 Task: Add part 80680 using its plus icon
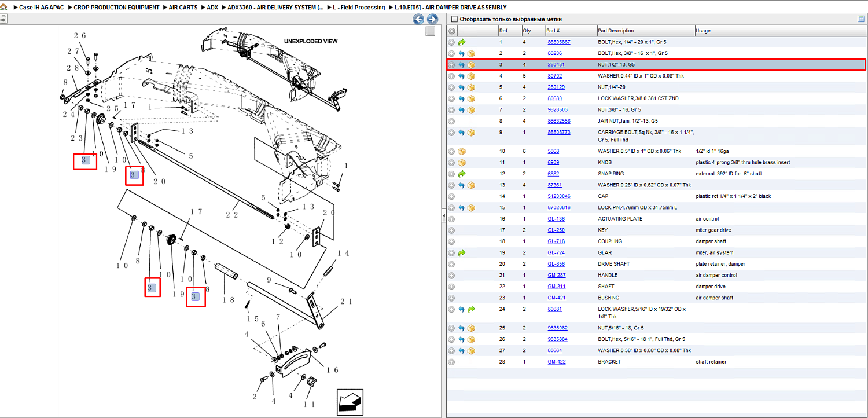452,98
